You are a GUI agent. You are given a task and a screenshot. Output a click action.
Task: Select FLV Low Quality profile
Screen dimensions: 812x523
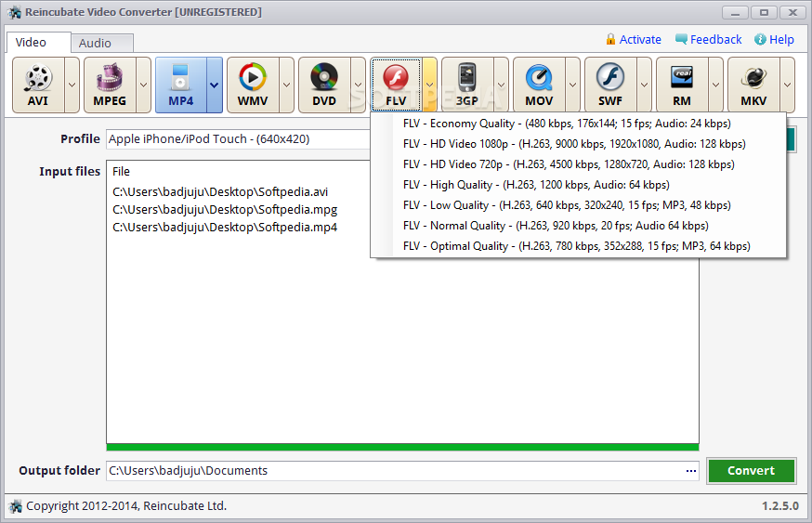coord(579,205)
